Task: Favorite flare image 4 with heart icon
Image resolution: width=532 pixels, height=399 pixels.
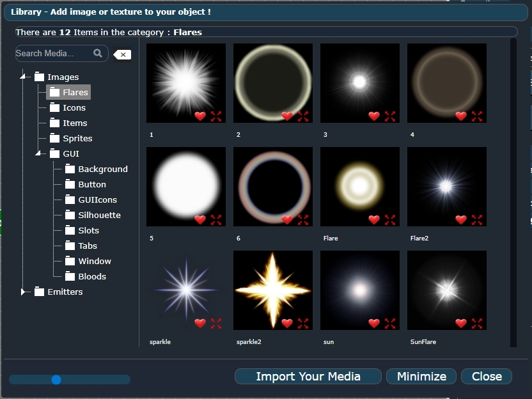Action: pos(461,116)
